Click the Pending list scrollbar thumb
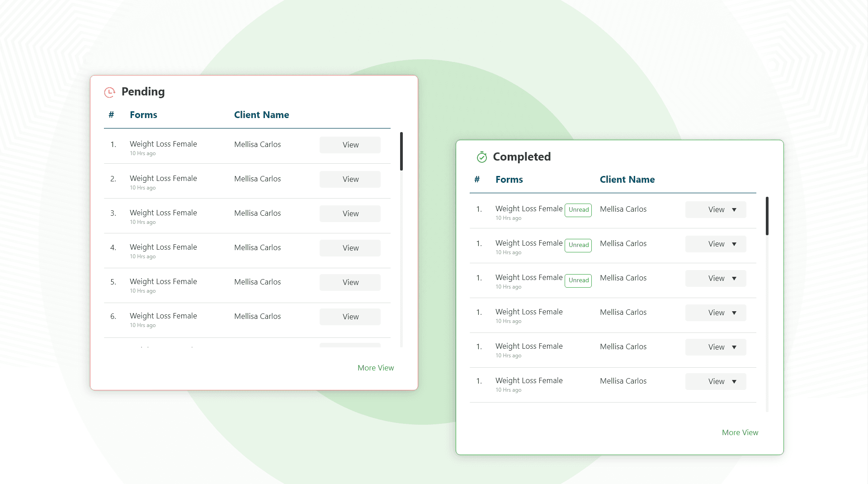This screenshot has height=484, width=868. coord(401,151)
